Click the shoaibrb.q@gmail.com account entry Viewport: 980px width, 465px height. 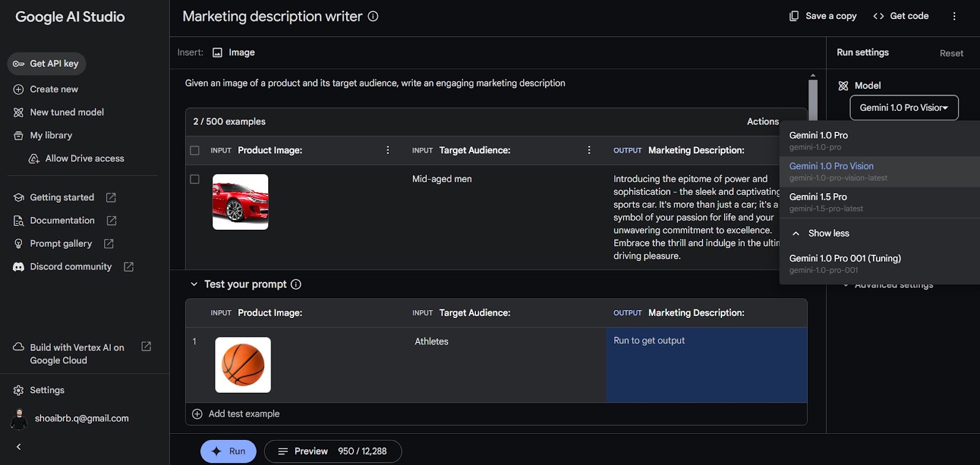[69, 419]
